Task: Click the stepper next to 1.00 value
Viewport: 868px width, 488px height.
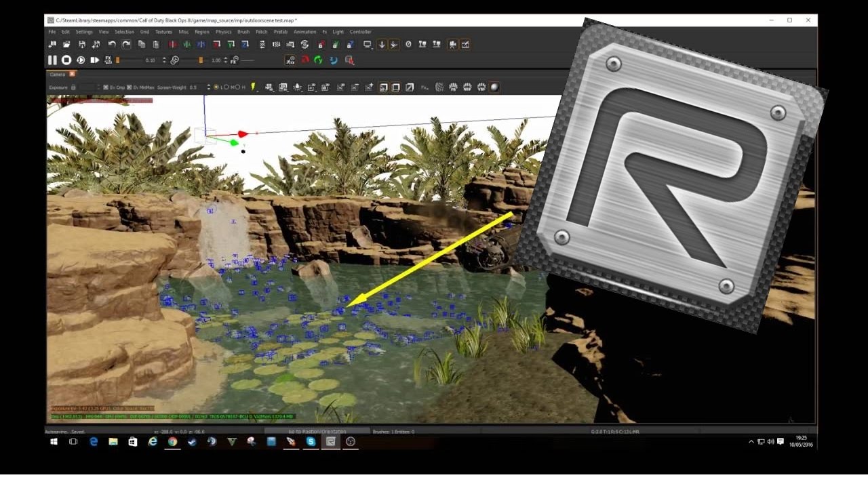Action: point(225,60)
